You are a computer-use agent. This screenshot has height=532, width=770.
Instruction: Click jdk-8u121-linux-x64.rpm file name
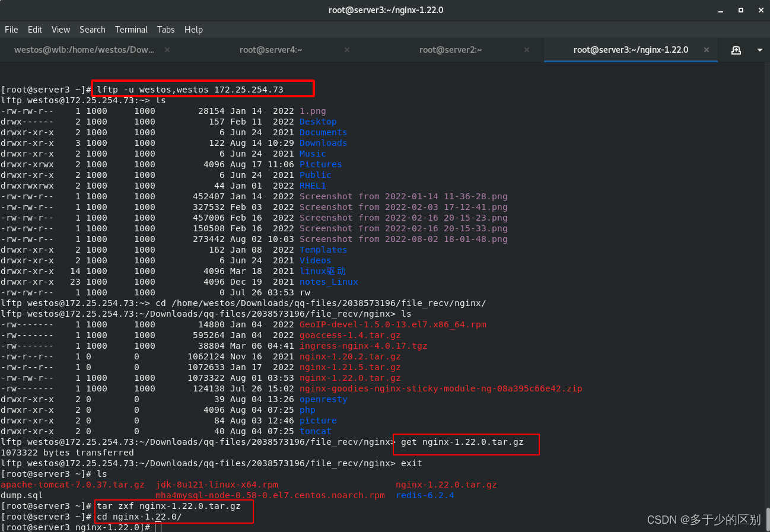click(217, 485)
